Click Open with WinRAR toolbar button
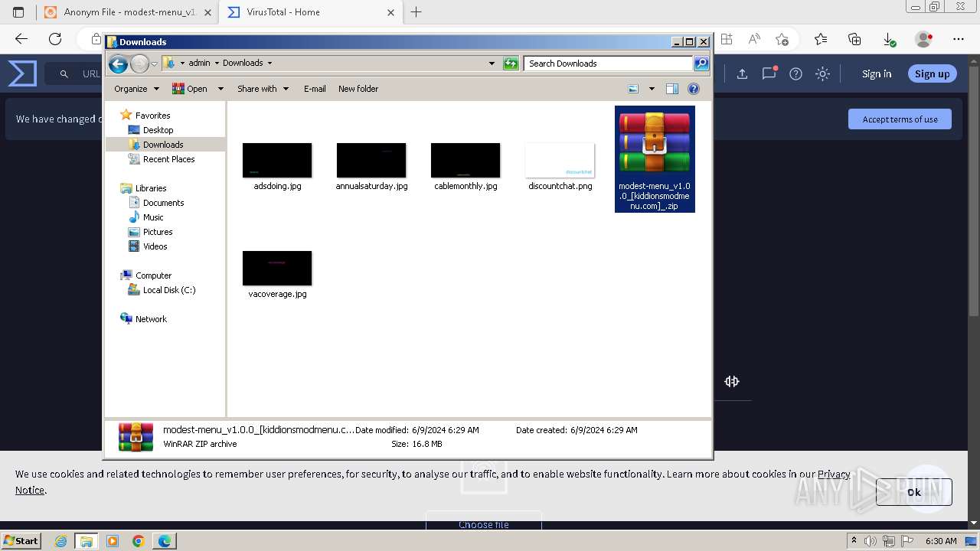Image resolution: width=980 pixels, height=551 pixels. click(x=190, y=89)
